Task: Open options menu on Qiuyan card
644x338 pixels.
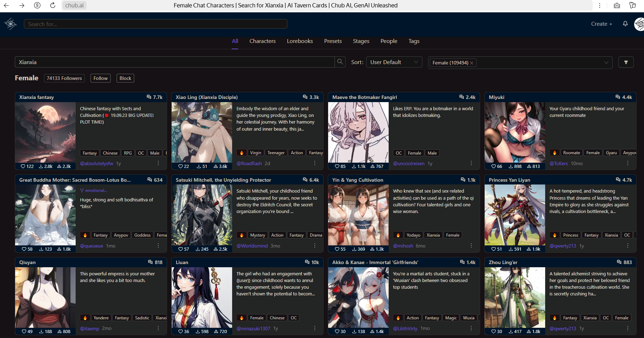Action: pos(158,328)
